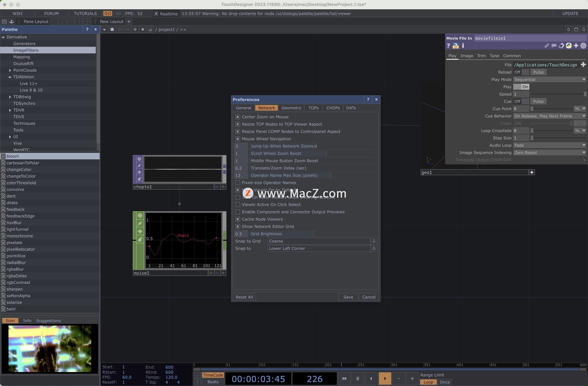Adjust Speed slider in parameters

[x=558, y=94]
